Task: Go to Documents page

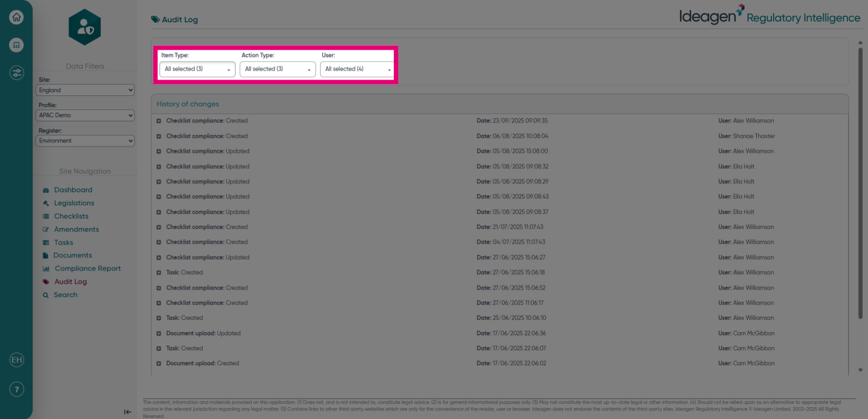Action: [73, 255]
